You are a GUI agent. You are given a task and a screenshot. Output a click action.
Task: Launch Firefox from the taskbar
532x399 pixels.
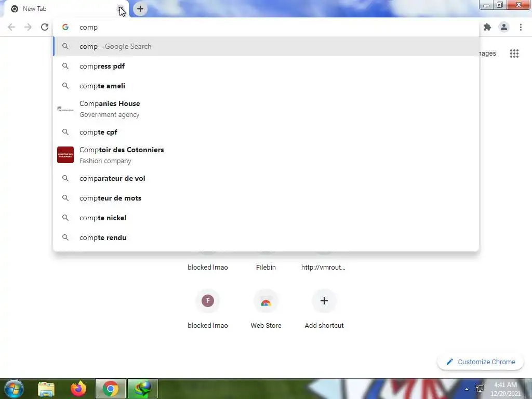coord(78,389)
